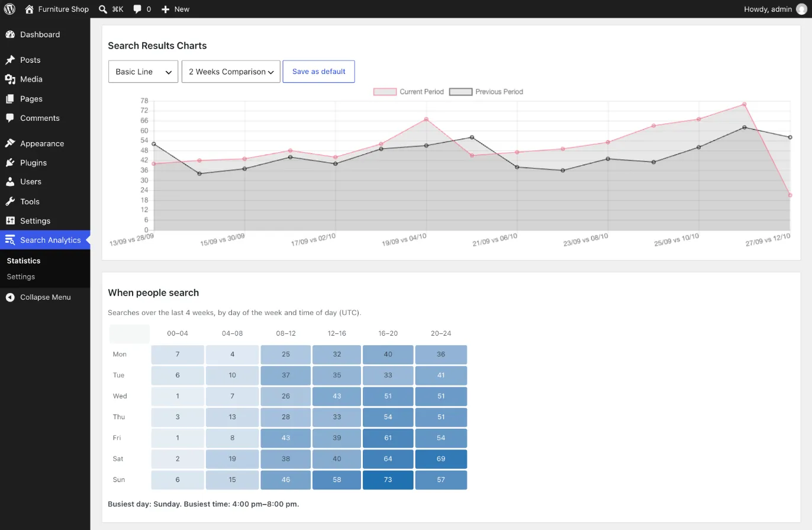
Task: Open the Basic Line chart type dropdown
Action: pyautogui.click(x=143, y=72)
